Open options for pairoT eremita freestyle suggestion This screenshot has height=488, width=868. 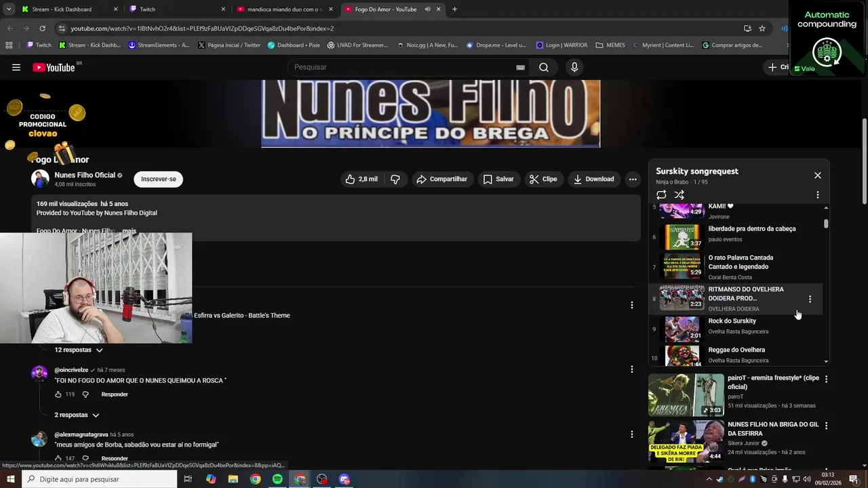(826, 379)
